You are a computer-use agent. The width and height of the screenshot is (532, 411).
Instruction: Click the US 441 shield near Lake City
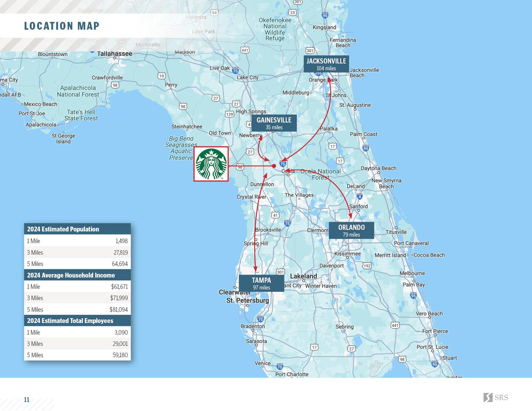[x=245, y=50]
